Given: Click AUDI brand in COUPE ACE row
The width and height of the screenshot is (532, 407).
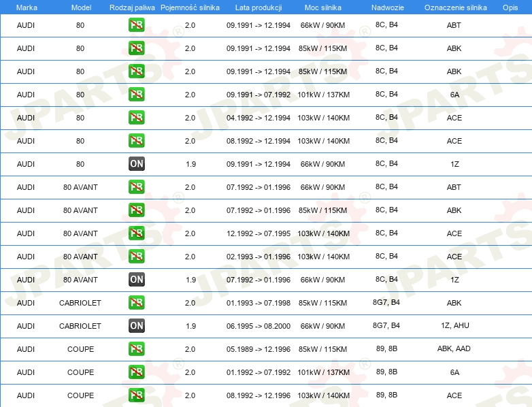Looking at the screenshot, I should [x=26, y=395].
